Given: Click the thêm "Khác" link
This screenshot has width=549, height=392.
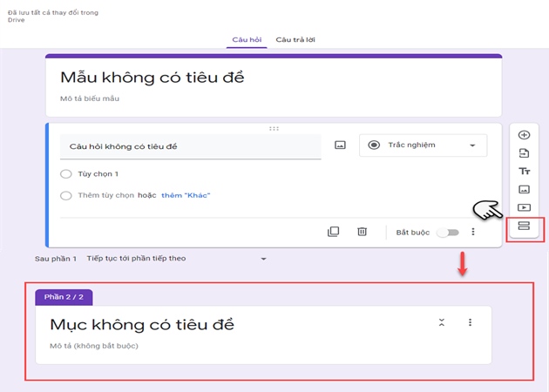Looking at the screenshot, I should click(x=186, y=195).
